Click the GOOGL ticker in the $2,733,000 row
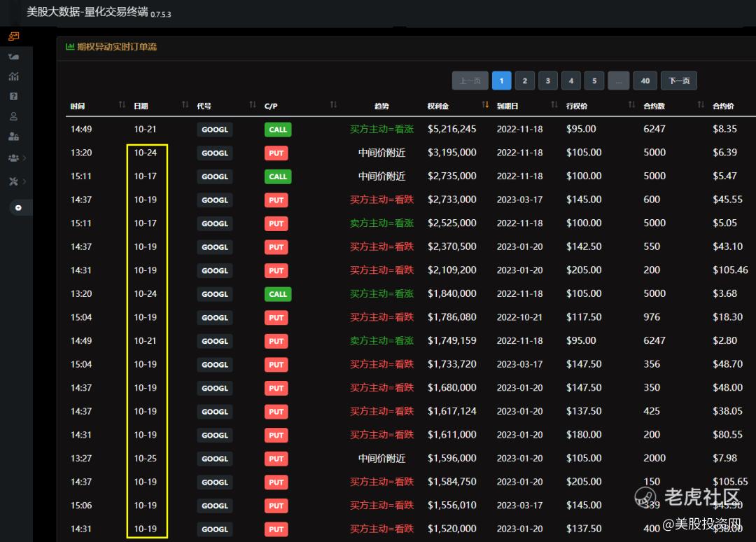Viewport: 756px width, 542px height. pyautogui.click(x=215, y=200)
